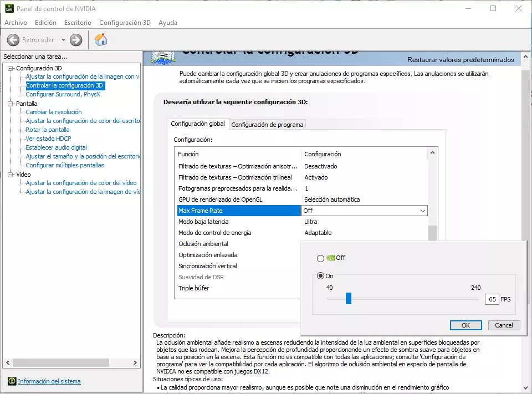The image size is (532, 394).
Task: Open the home icon in toolbar
Action: 101,40
